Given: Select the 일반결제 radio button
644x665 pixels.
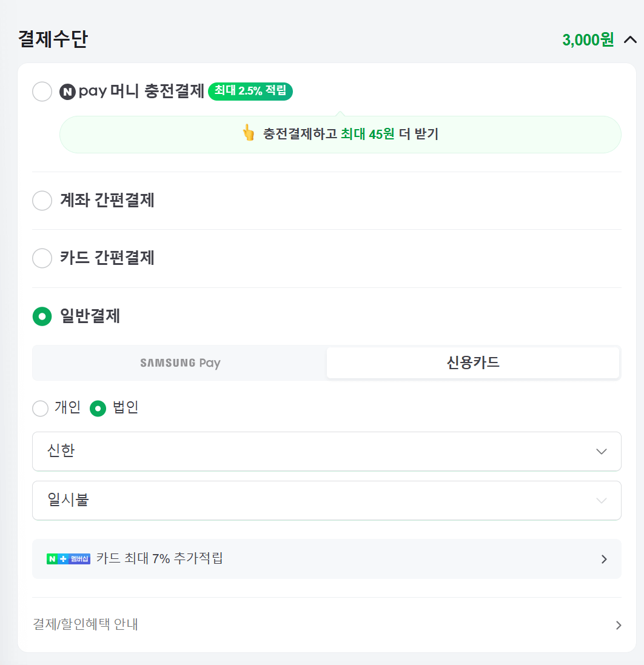Looking at the screenshot, I should coord(41,316).
